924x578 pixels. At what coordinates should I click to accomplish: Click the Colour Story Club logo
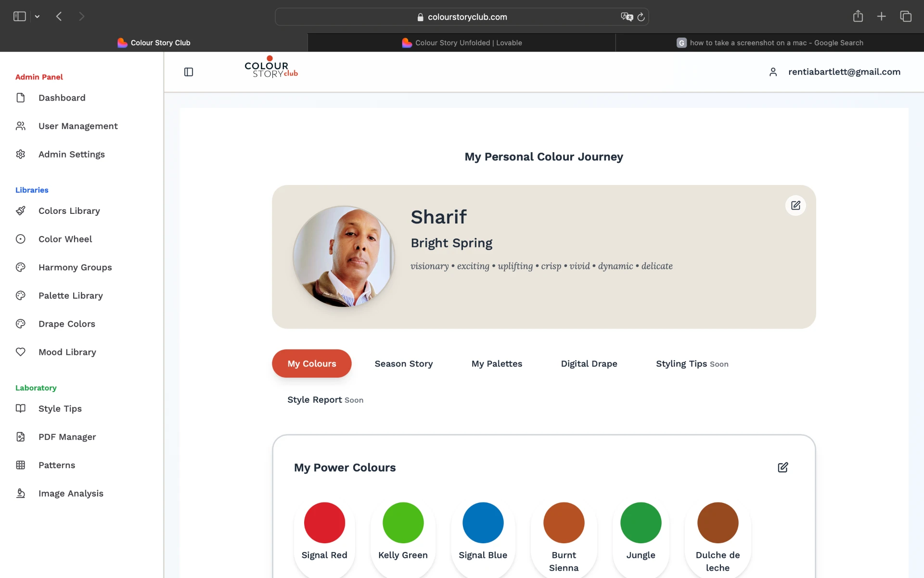(271, 67)
